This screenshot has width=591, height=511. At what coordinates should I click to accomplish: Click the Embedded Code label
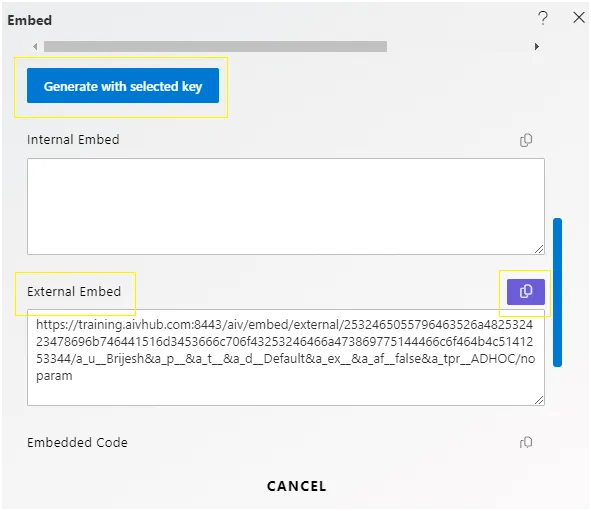(77, 442)
